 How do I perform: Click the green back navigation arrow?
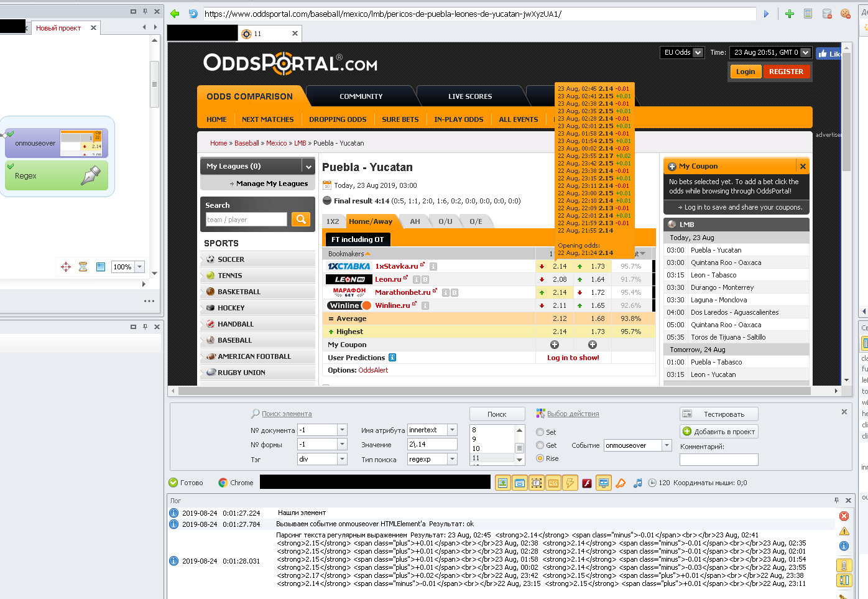click(175, 14)
